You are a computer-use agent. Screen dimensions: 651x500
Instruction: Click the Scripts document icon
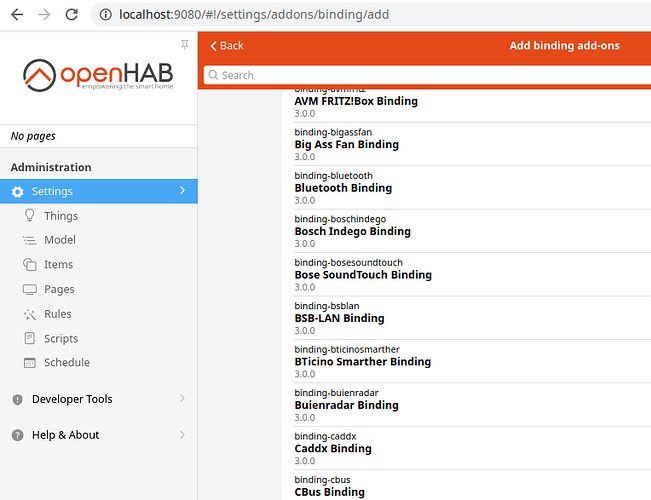point(29,338)
